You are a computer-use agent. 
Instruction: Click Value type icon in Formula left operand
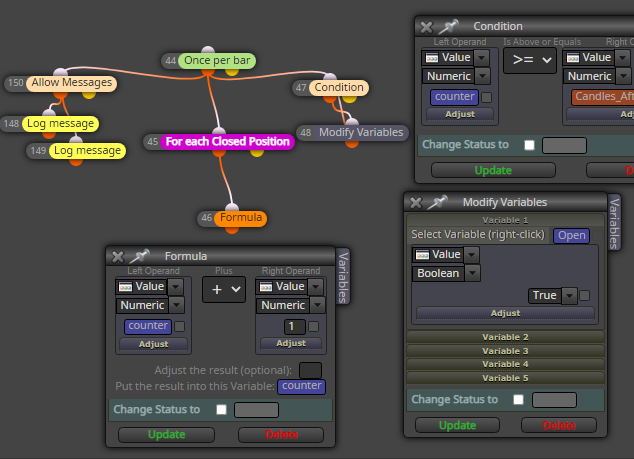click(x=125, y=287)
